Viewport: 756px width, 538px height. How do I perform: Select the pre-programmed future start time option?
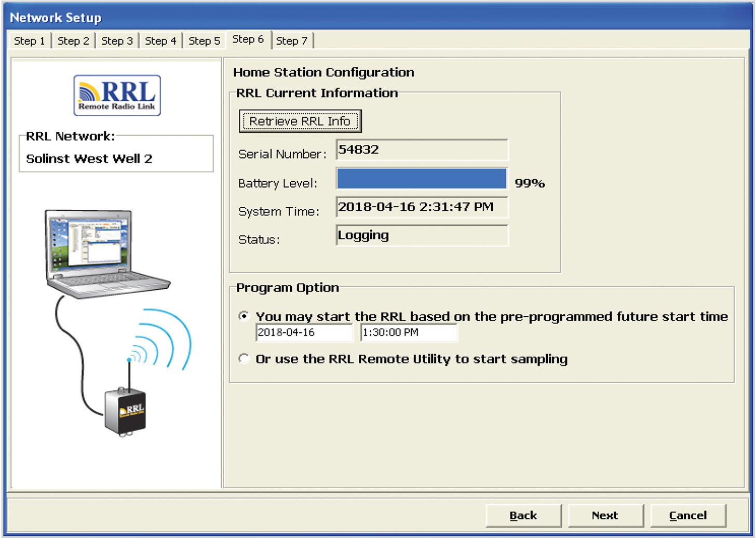pyautogui.click(x=244, y=315)
